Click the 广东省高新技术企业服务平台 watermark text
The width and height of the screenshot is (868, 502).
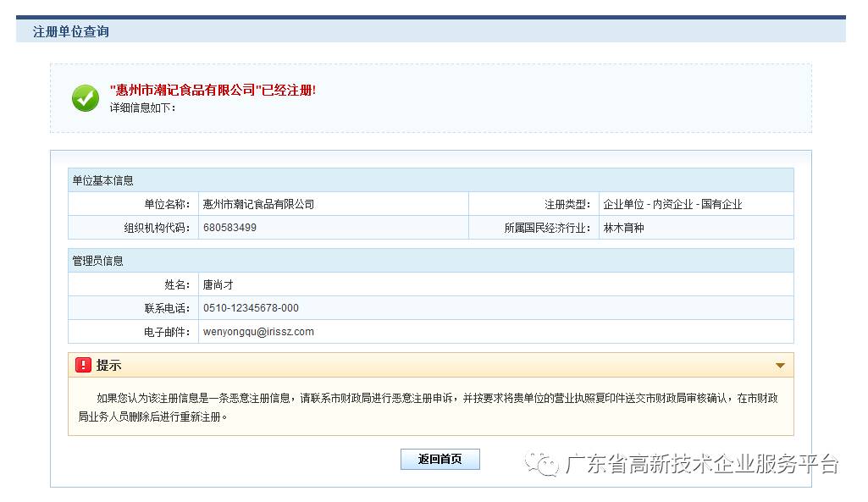(701, 464)
